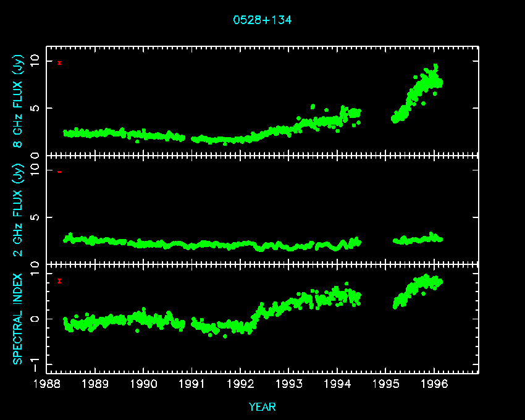Screen dimensions: 525x420
Task: Select the 1990 year tick label
Action: [143, 384]
